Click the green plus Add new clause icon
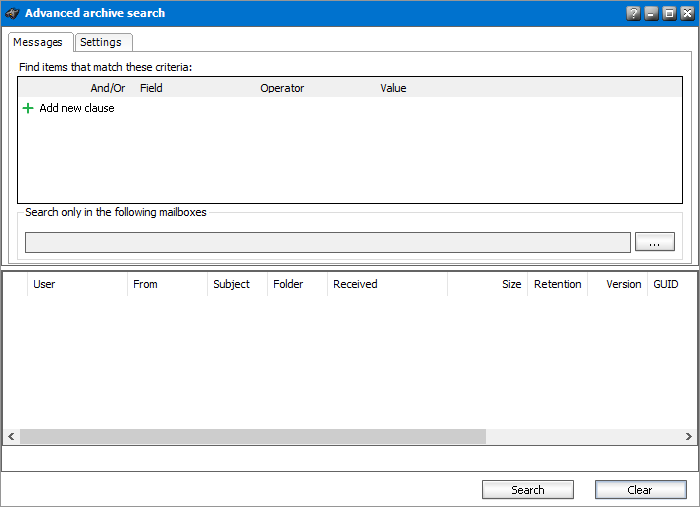Screen dimensions: 700x507 point(28,108)
